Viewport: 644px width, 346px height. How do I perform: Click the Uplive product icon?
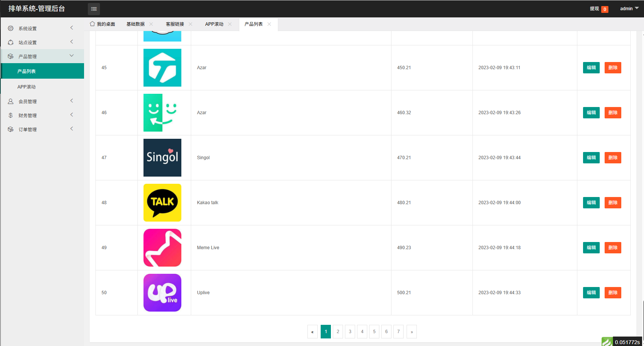[162, 293]
